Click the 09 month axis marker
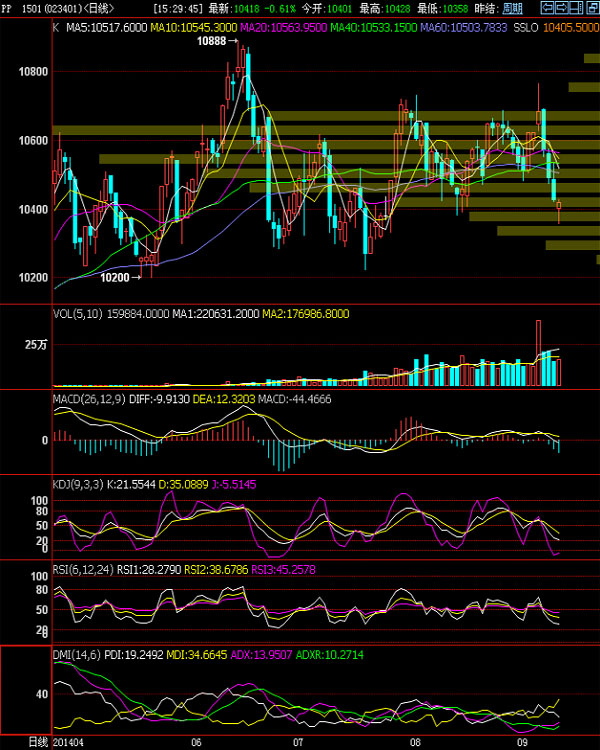 click(x=522, y=742)
